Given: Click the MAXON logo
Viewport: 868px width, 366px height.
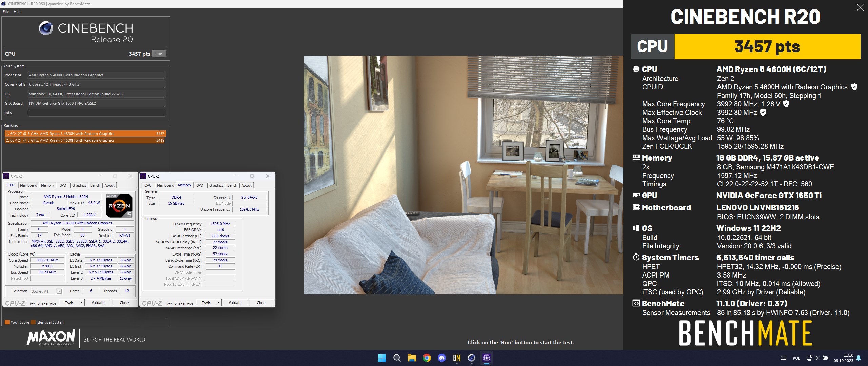Looking at the screenshot, I should (51, 337).
